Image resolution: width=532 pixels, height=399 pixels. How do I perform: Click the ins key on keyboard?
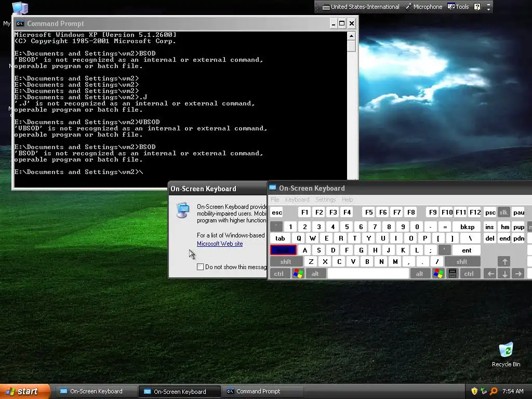click(489, 227)
